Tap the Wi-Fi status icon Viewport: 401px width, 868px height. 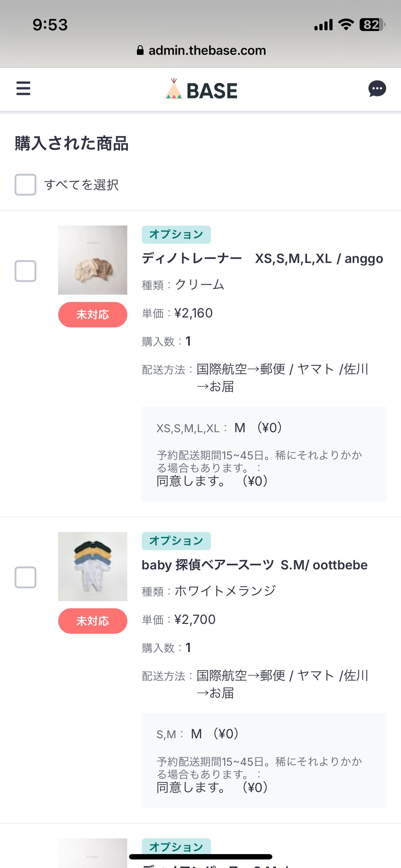click(345, 25)
